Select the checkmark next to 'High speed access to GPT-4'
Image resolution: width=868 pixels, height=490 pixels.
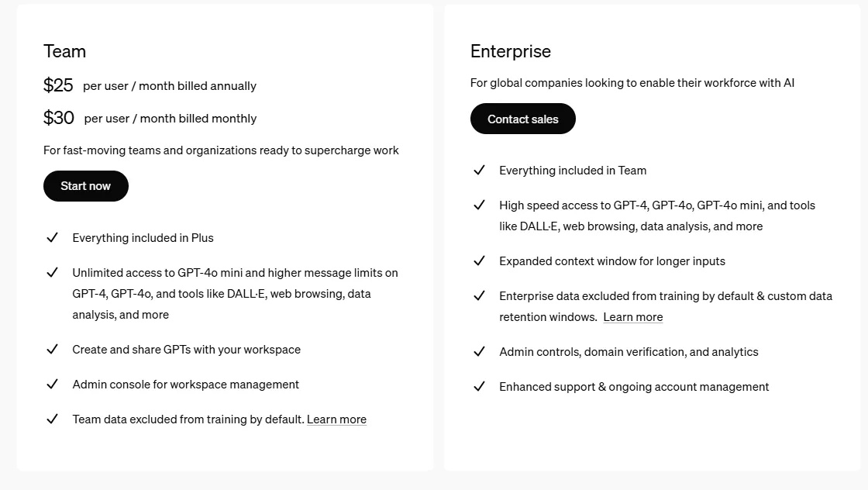point(479,205)
